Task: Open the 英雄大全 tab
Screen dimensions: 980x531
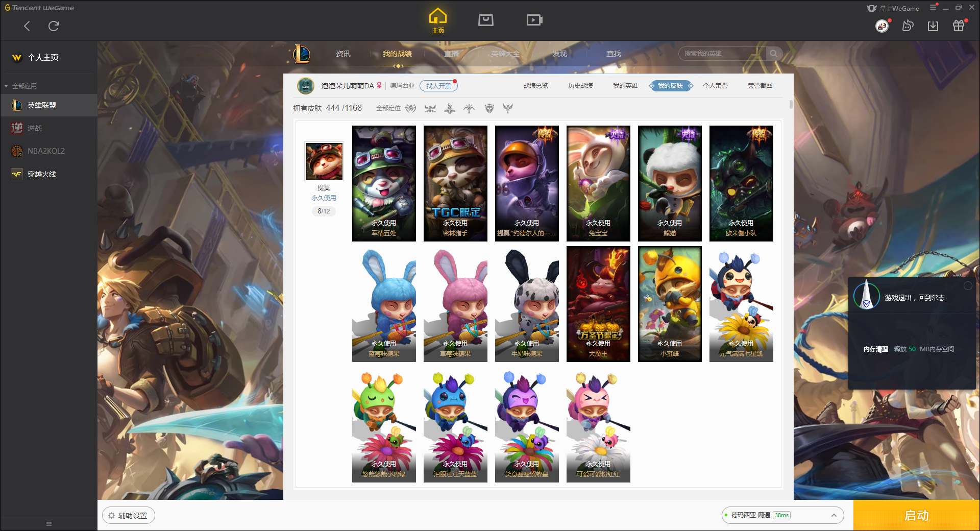Action: (505, 54)
